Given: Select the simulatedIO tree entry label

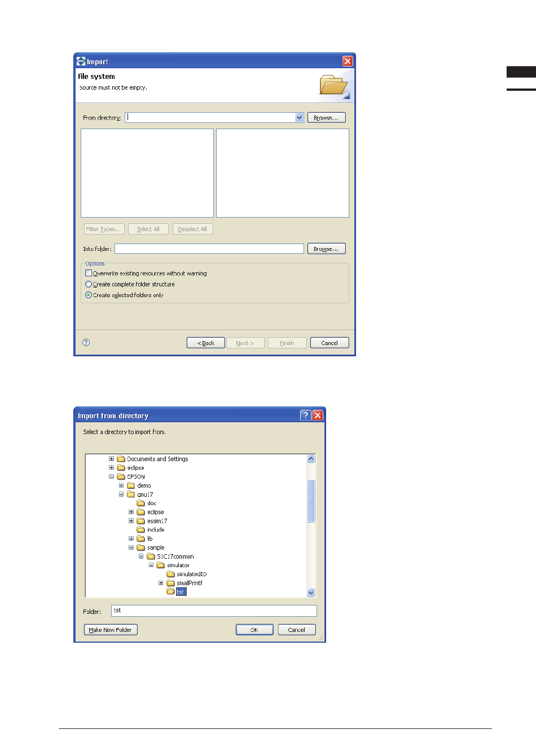Looking at the screenshot, I should point(192,574).
